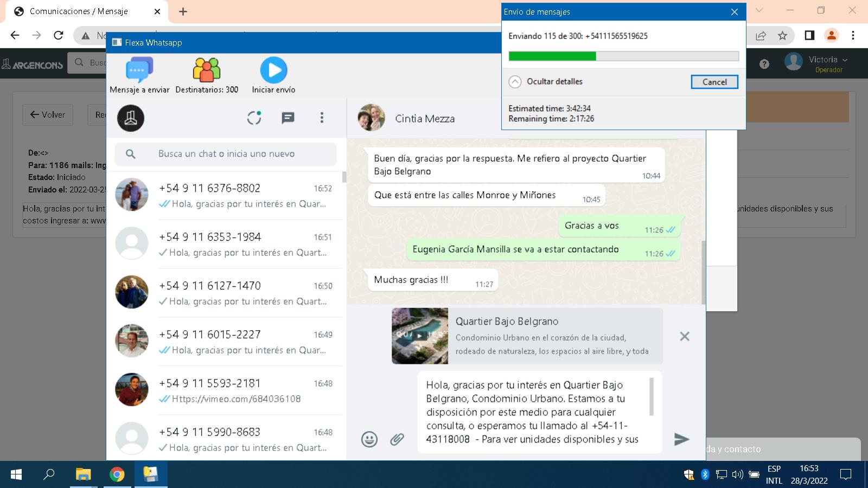Click the 'Muchas gracias !!!' message
This screenshot has height=488, width=868.
point(433,280)
